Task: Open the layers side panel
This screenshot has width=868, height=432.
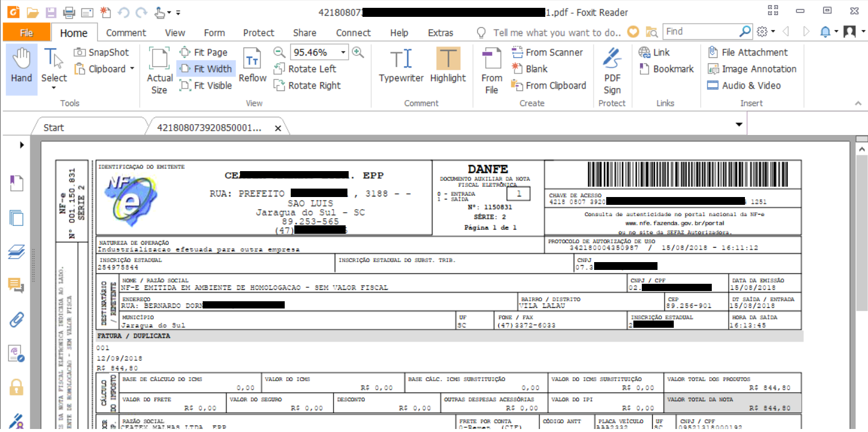Action: click(x=16, y=252)
